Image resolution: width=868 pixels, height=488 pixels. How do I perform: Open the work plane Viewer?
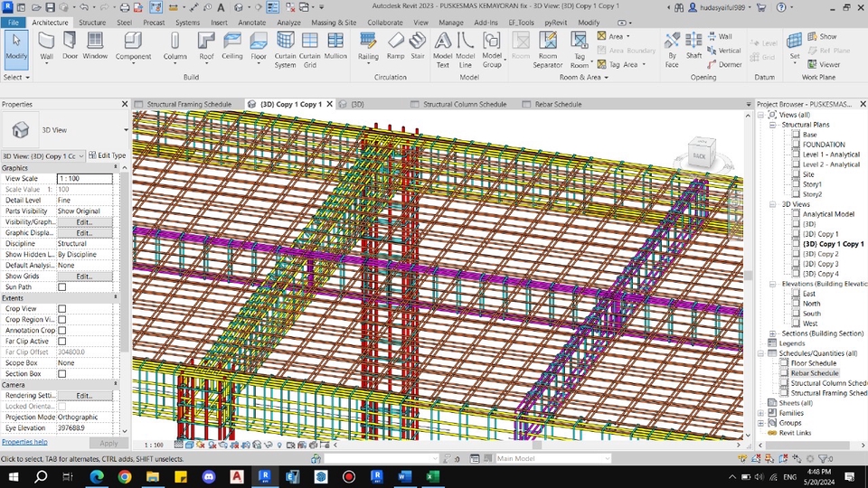[824, 64]
